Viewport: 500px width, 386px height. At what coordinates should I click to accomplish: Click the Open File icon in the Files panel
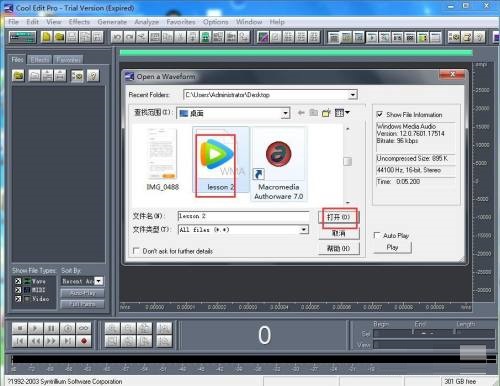(x=18, y=76)
